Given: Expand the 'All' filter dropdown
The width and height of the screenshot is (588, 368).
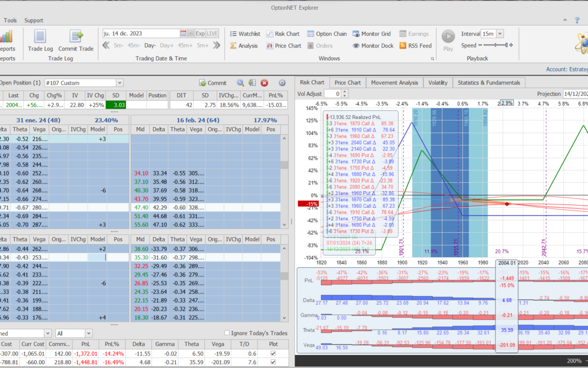Looking at the screenshot, I should [89, 333].
